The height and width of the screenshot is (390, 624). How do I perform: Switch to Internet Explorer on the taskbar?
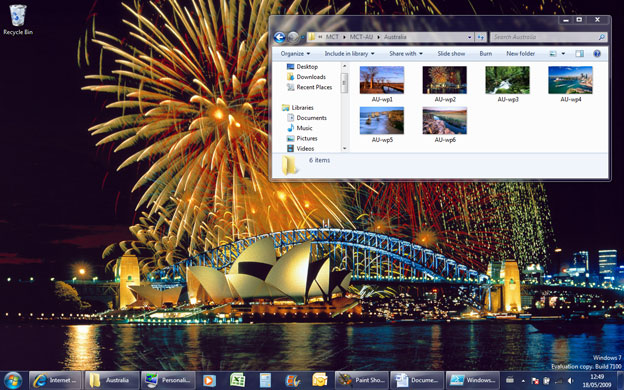[55, 380]
